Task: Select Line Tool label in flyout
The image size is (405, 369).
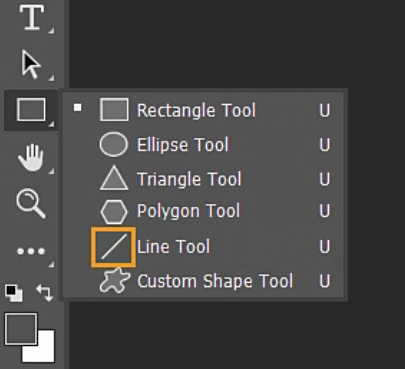Action: point(173,247)
